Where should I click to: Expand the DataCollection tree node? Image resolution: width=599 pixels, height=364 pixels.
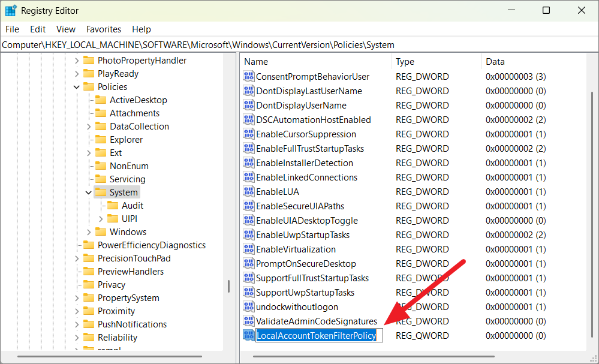(x=89, y=127)
